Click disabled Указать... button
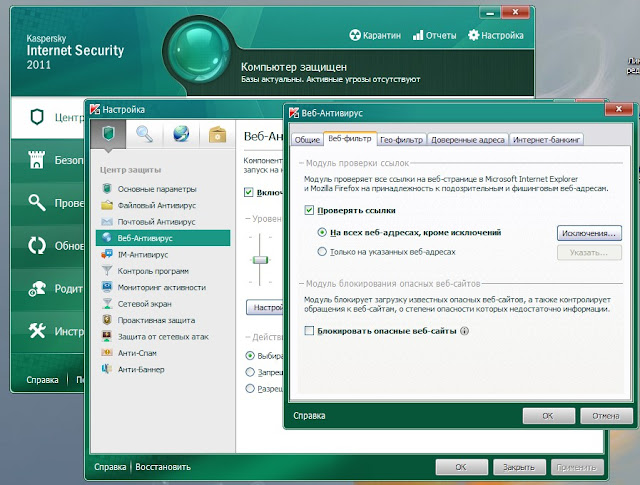The height and width of the screenshot is (485, 640). (589, 253)
